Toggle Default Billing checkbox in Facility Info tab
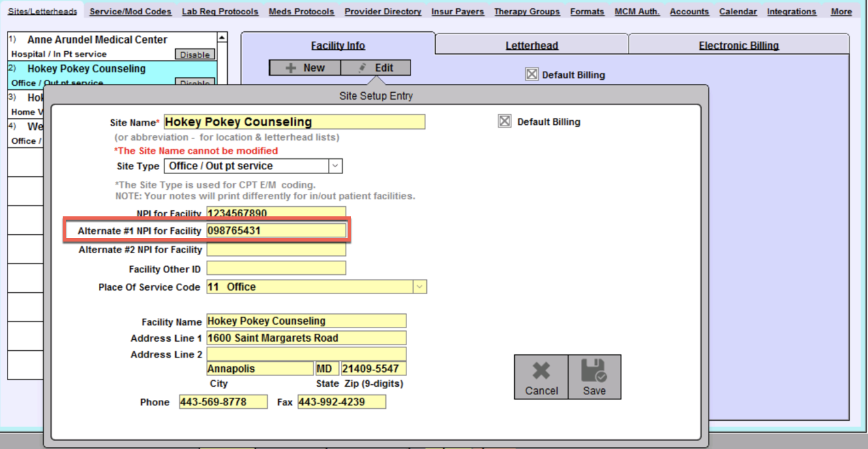Viewport: 868px width, 449px height. click(532, 74)
